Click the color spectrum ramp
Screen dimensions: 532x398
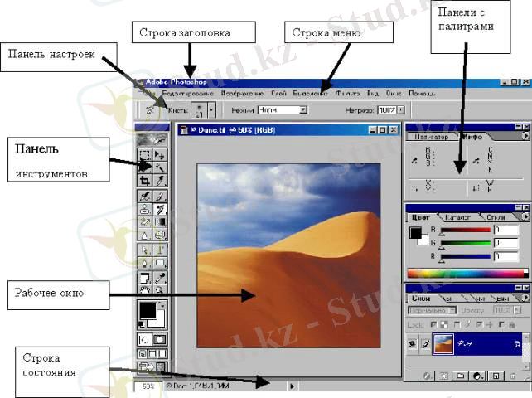467,274
